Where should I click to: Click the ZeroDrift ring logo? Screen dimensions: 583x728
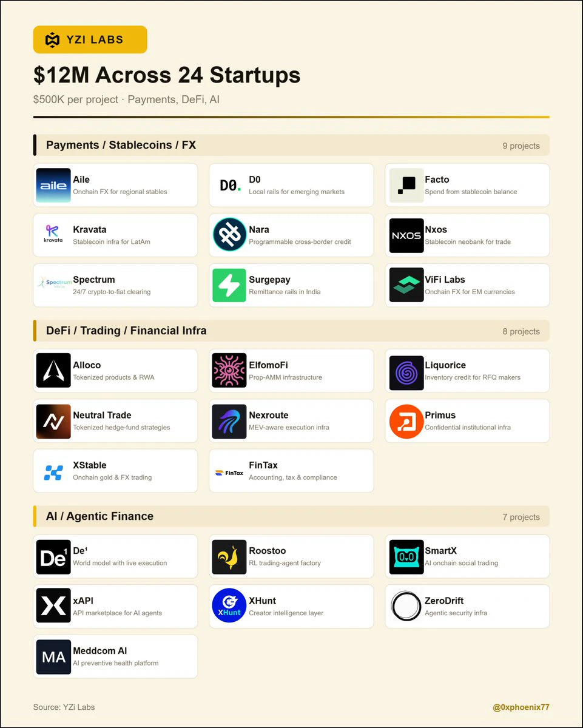406,607
